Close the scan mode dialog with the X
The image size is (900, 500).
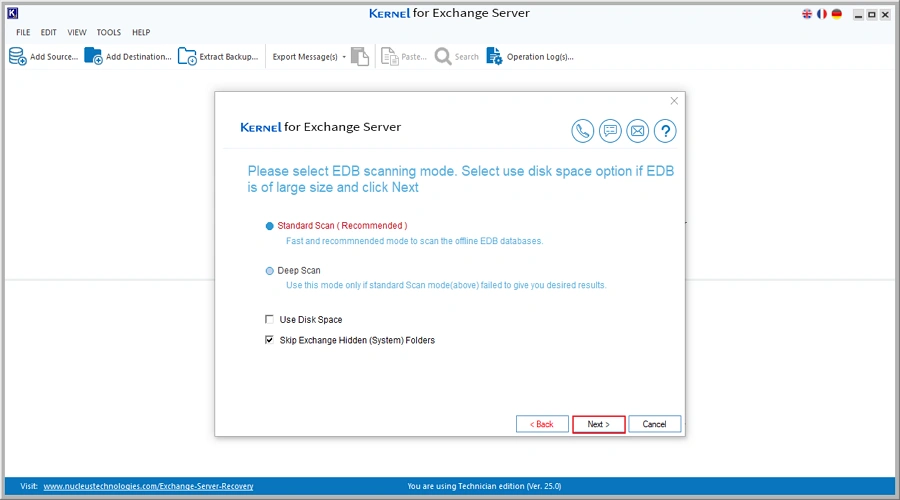click(674, 101)
